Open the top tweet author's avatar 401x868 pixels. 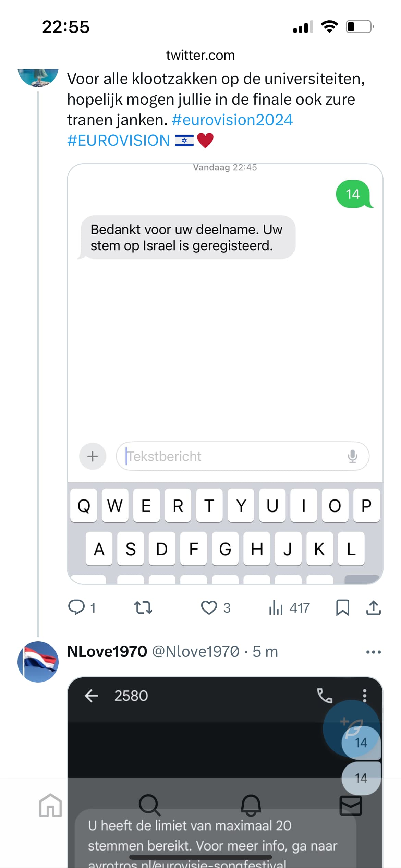(x=38, y=77)
